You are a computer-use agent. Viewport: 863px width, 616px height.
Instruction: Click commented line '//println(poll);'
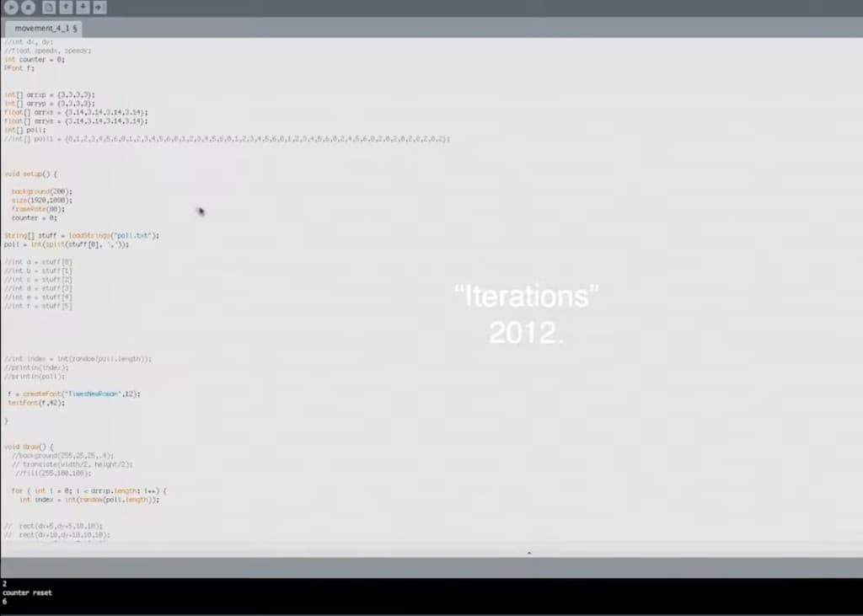tap(34, 377)
